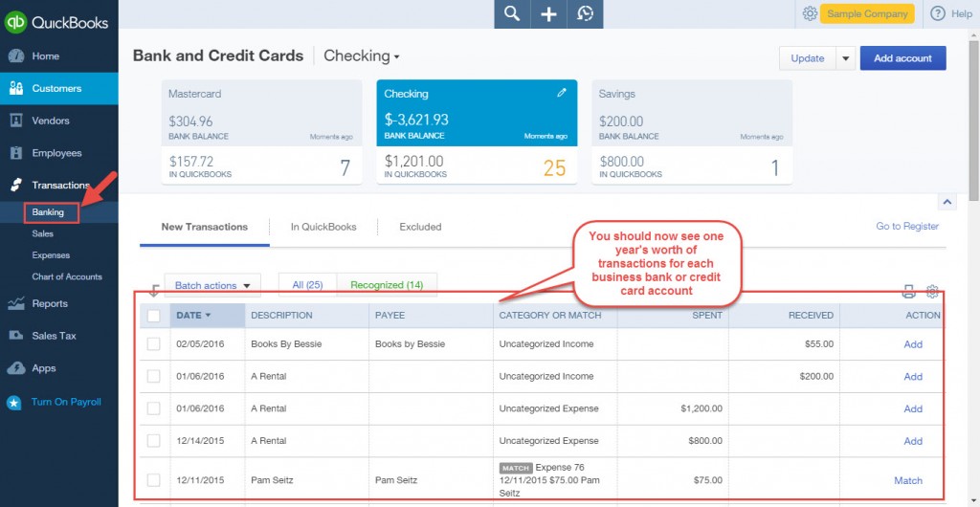Click the Reports chart icon in sidebar
Image resolution: width=980 pixels, height=507 pixels.
(16, 303)
